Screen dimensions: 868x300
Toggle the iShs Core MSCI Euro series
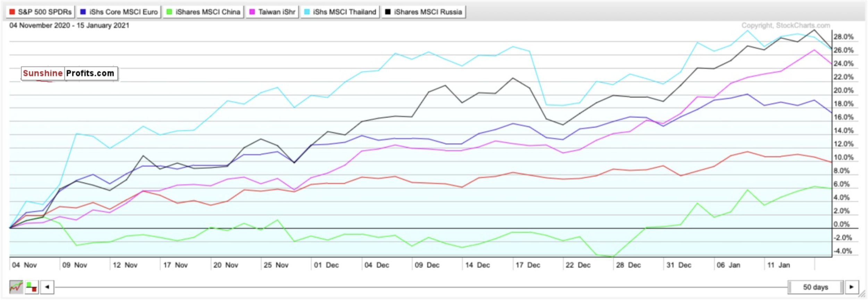tap(119, 12)
